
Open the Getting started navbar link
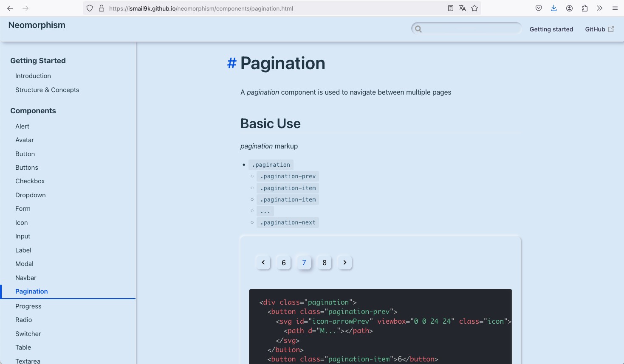[x=551, y=29]
